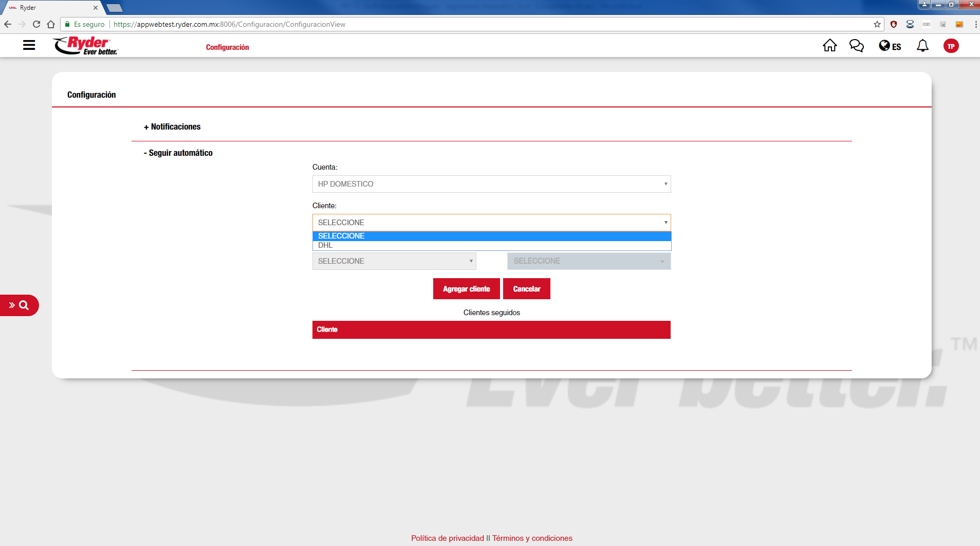Reload the page in browser

36,24
